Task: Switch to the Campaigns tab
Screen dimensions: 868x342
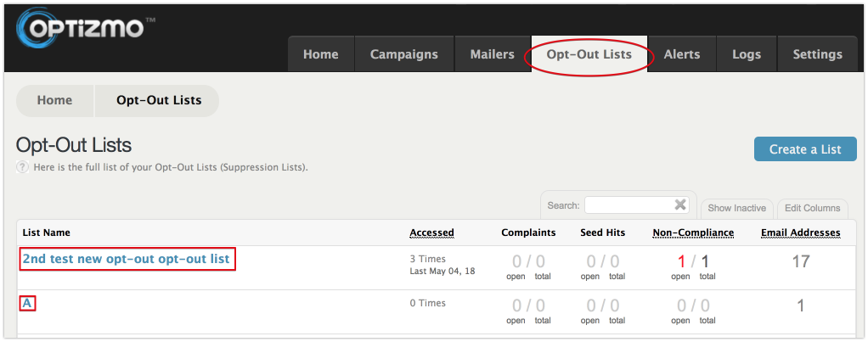Action: [404, 54]
